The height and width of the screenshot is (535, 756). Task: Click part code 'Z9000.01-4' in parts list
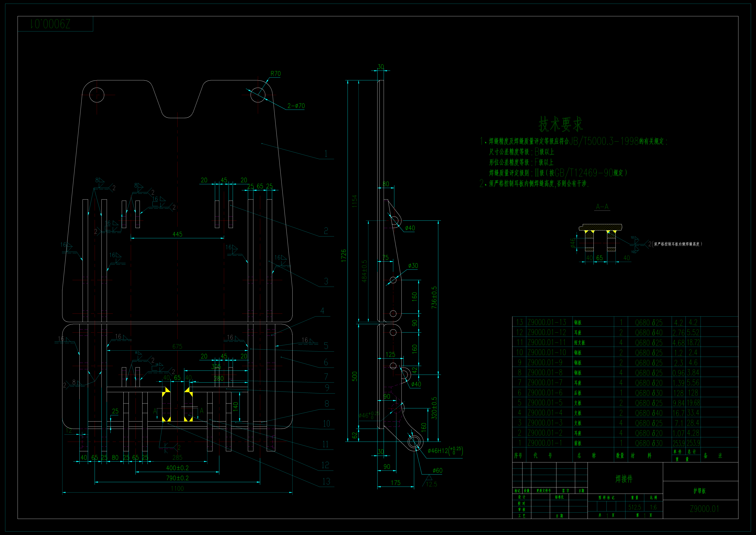(x=545, y=413)
